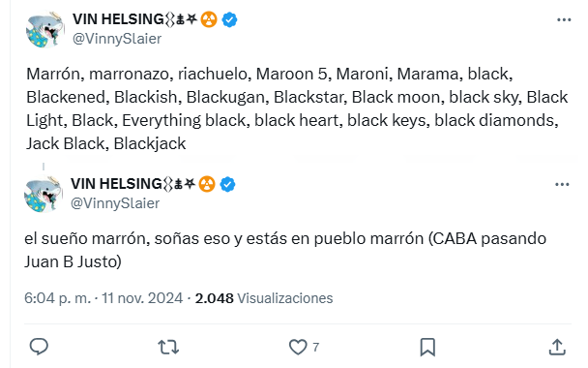
Task: Open the @VinnySlaier handle on the second tweet
Action: [115, 203]
